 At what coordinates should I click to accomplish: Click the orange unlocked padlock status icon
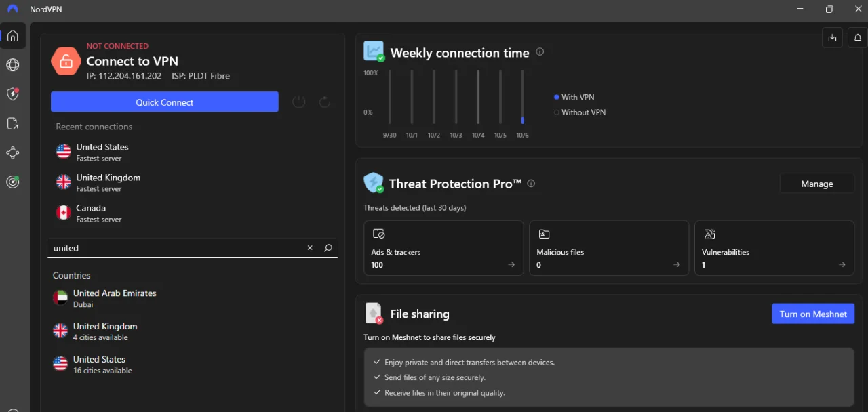tap(66, 62)
